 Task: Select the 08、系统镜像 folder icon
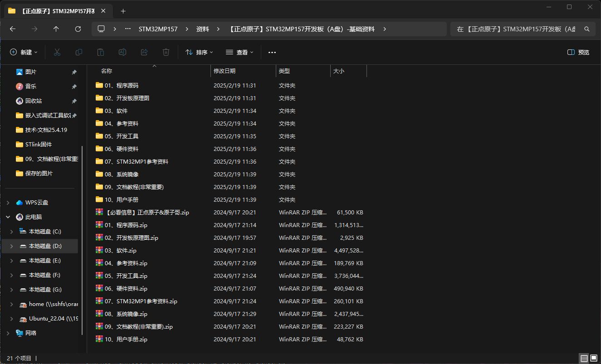click(x=99, y=174)
